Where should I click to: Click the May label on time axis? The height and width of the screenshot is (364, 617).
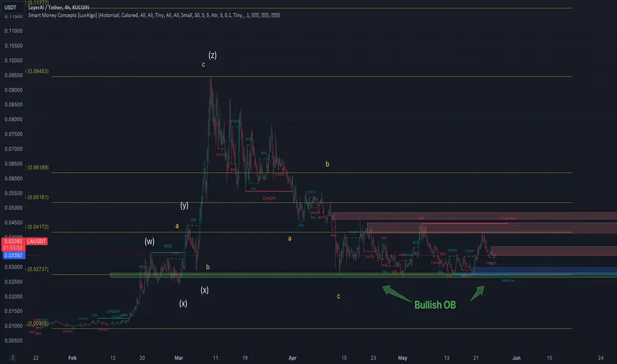[403, 357]
